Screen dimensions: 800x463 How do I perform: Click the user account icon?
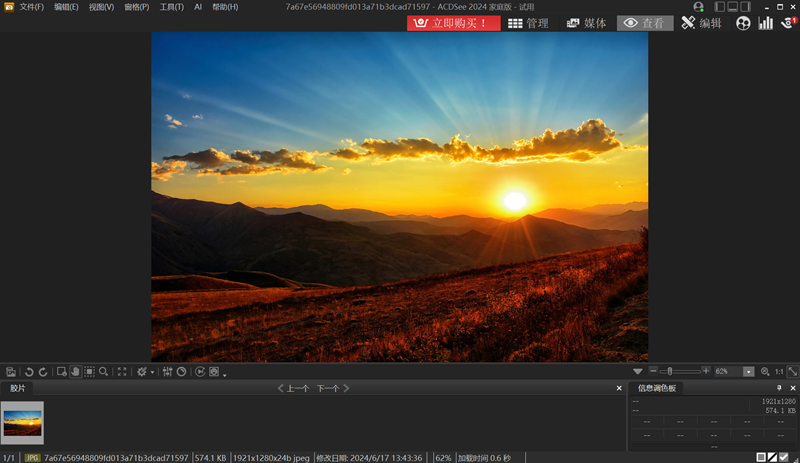698,7
